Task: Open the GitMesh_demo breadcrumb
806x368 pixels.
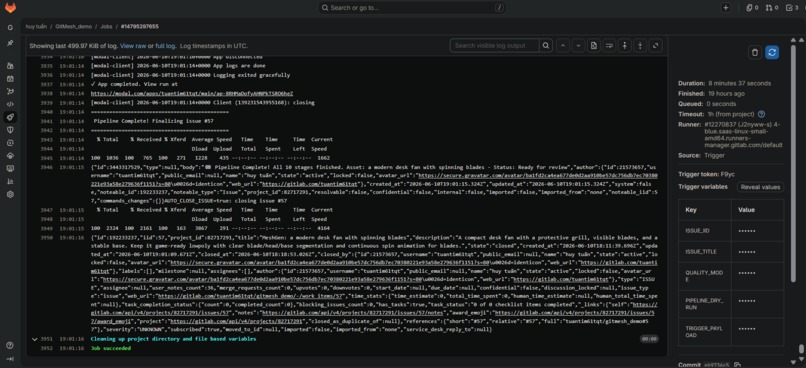Action: click(73, 26)
